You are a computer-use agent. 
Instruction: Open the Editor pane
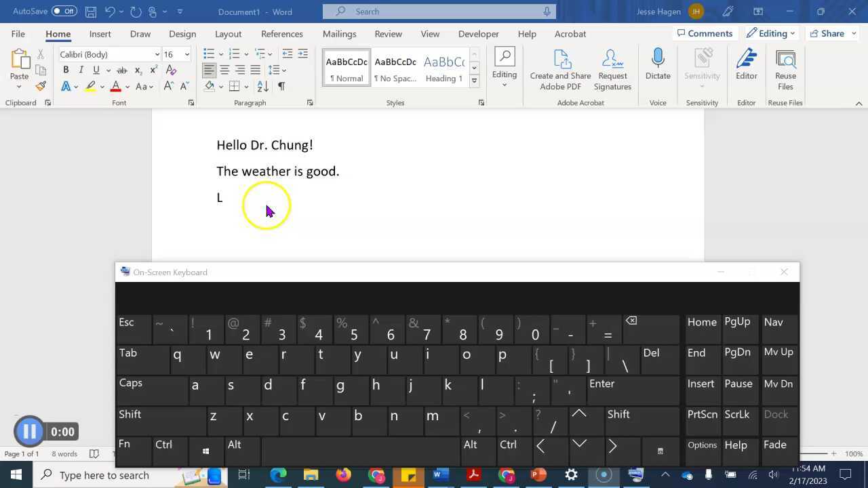[x=746, y=64]
